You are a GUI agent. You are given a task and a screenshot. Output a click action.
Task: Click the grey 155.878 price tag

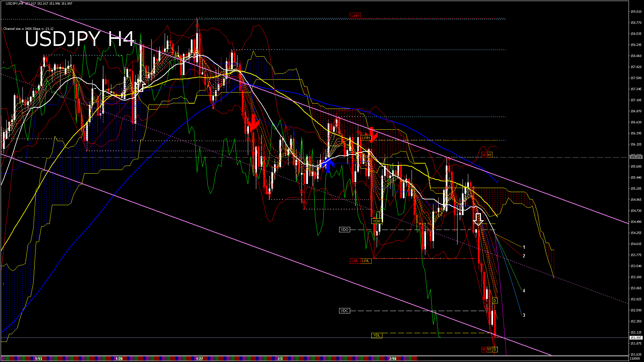(636, 157)
